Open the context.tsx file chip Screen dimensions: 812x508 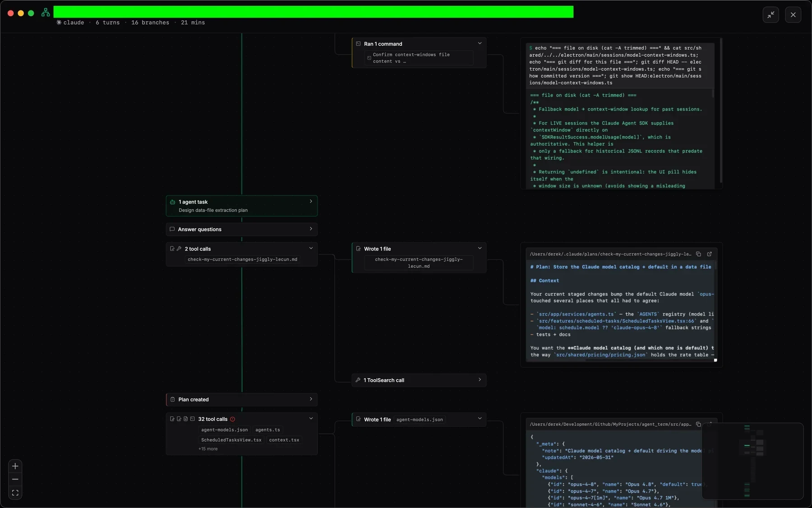[x=284, y=440]
